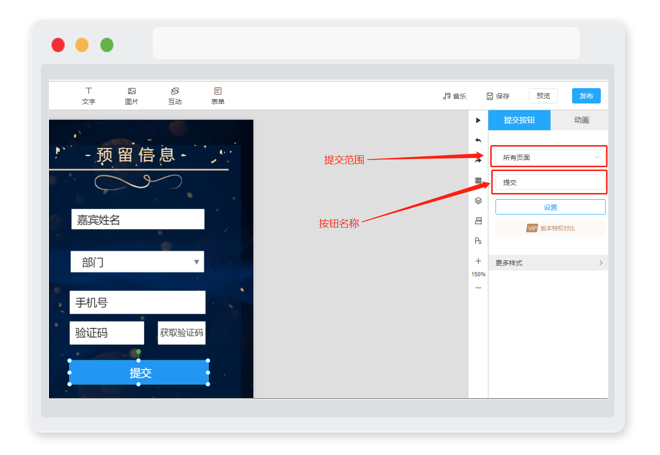Click the undo arrow icon

coord(478,140)
